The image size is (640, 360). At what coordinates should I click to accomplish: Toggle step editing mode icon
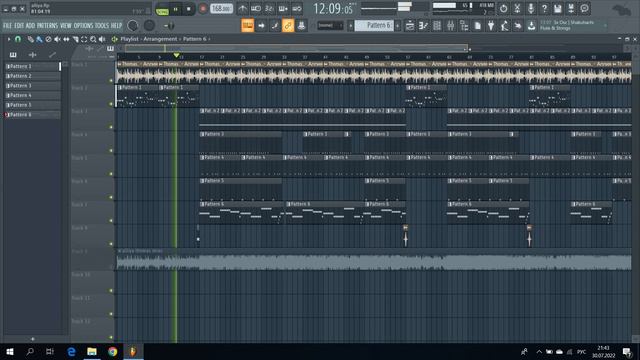[275, 26]
